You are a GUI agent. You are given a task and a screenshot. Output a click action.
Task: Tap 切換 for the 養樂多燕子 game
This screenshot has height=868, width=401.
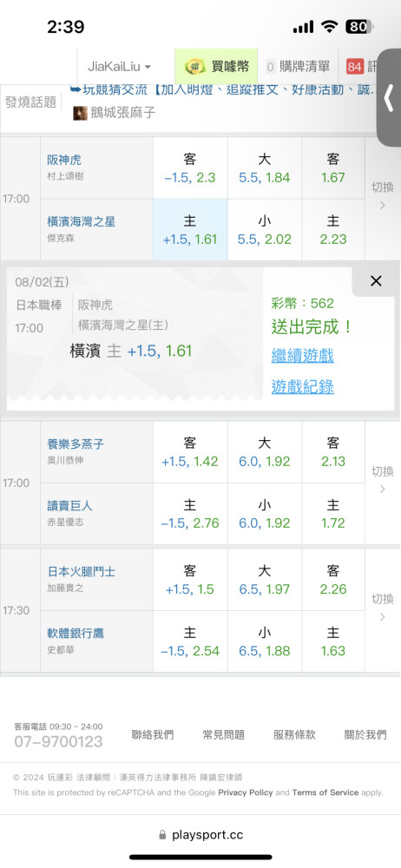pos(382,480)
